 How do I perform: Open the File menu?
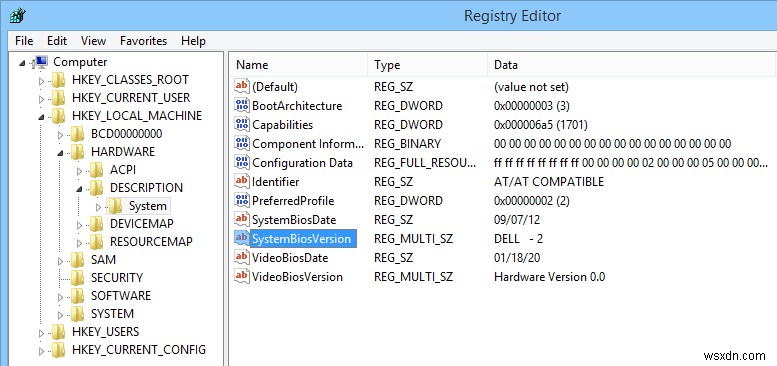pos(24,41)
